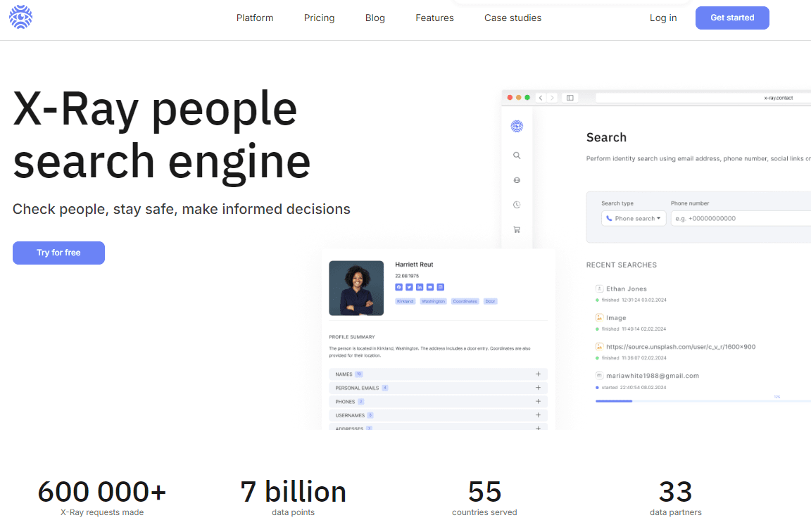This screenshot has width=811, height=532.
Task: Open Harriett Reut's Twitter icon
Action: 409,287
